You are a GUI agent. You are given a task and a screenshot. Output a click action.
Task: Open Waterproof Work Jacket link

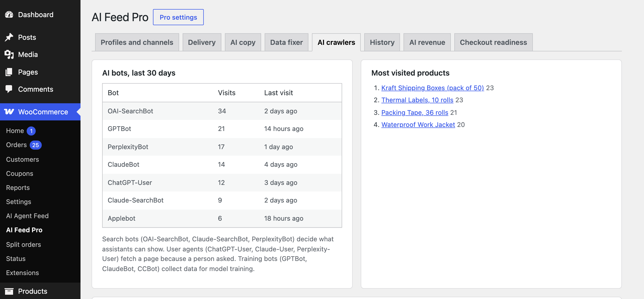[x=418, y=125]
